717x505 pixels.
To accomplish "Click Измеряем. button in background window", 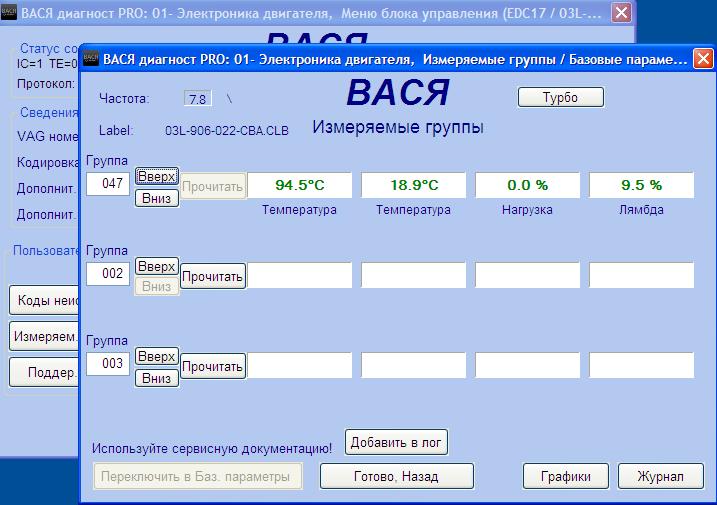I will tap(44, 336).
